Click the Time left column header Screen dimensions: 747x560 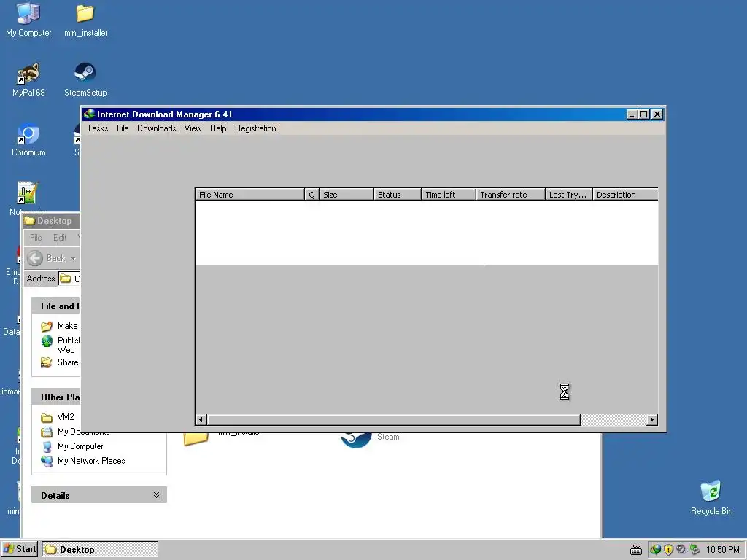tap(449, 194)
